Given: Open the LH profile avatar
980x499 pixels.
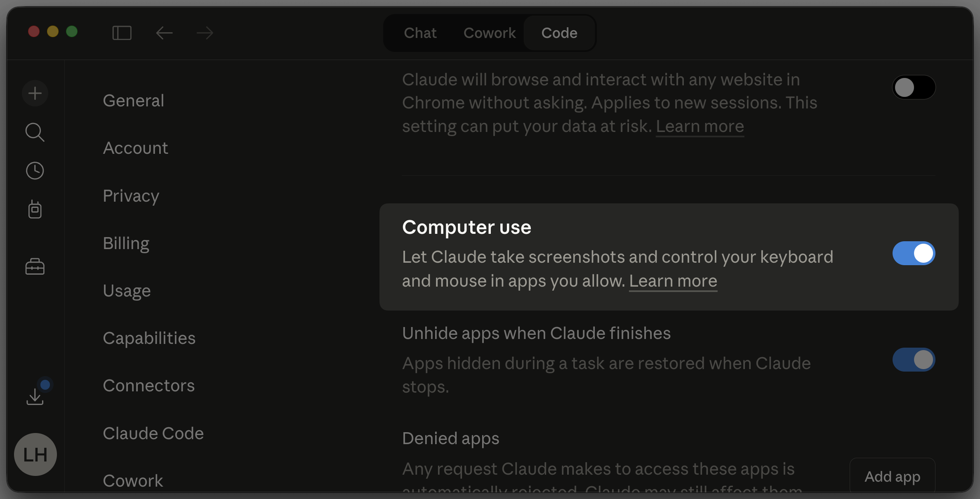Looking at the screenshot, I should 35,454.
